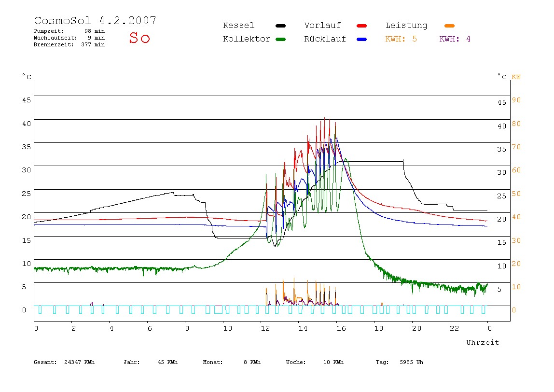Image resolution: width=554 pixels, height=392 pixels.
Task: Click the "Gesamt:" total label
Action: pyautogui.click(x=45, y=362)
